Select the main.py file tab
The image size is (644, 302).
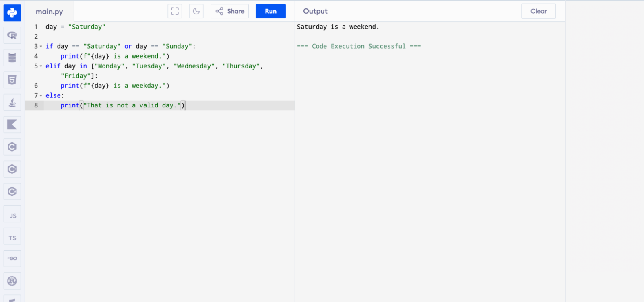pos(49,12)
